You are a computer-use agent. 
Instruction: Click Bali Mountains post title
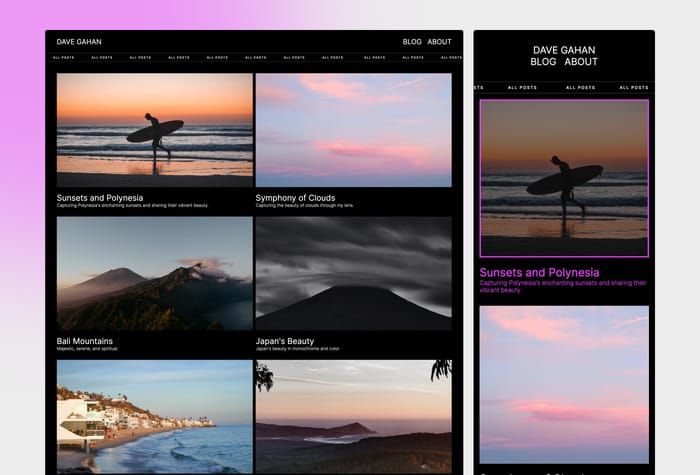(84, 341)
